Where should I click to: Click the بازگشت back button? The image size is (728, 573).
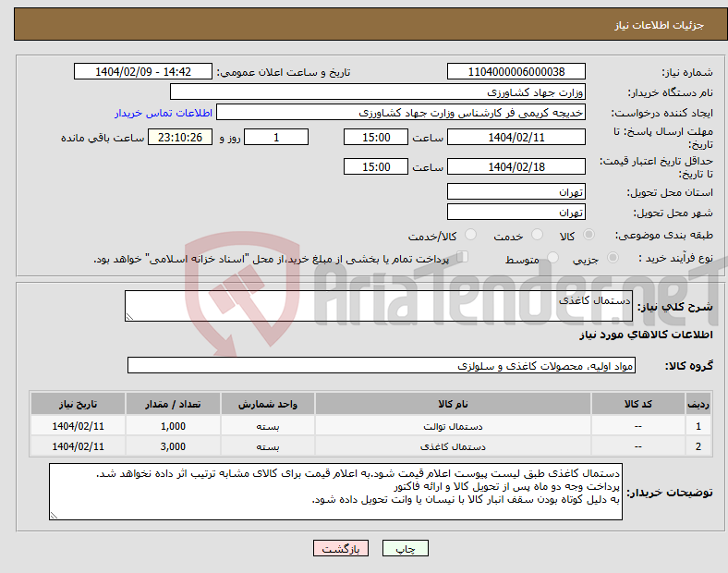pos(341,548)
